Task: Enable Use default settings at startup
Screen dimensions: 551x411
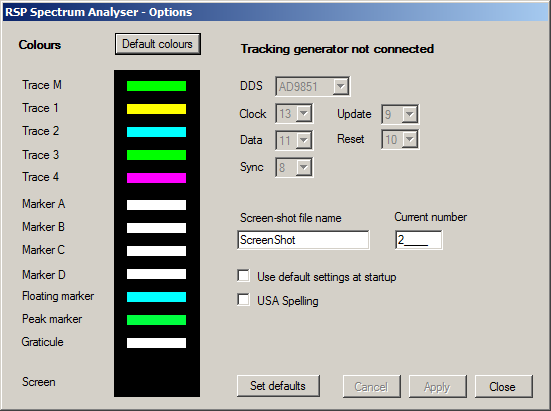Action: [244, 276]
